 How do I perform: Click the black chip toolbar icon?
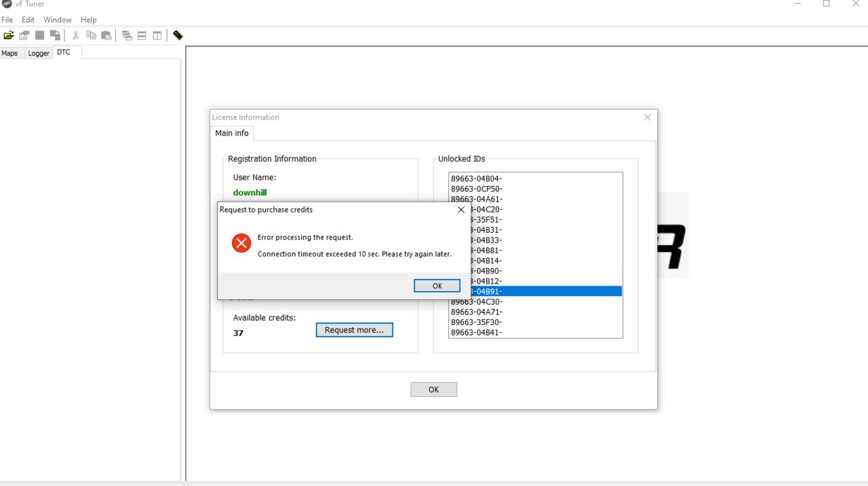point(178,35)
